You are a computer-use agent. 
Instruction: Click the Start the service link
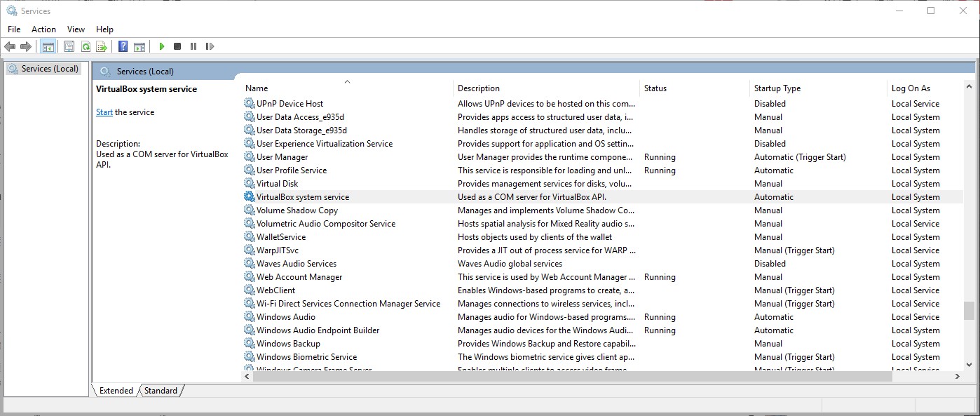[104, 112]
